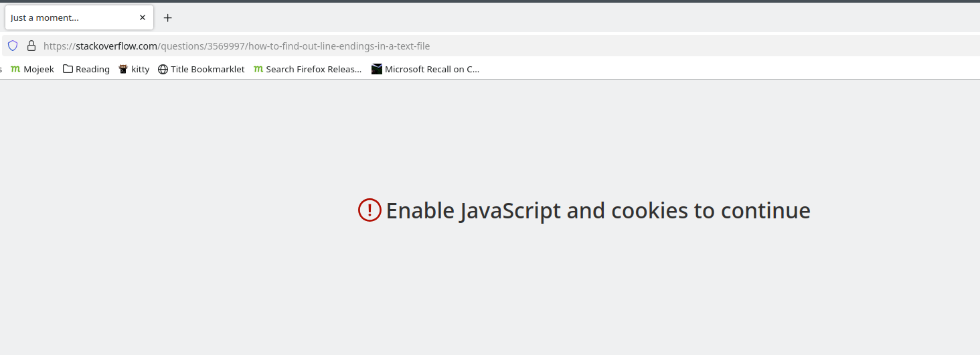Click the globe icon of Title Bookmarklet
The image size is (980, 355).
point(163,69)
